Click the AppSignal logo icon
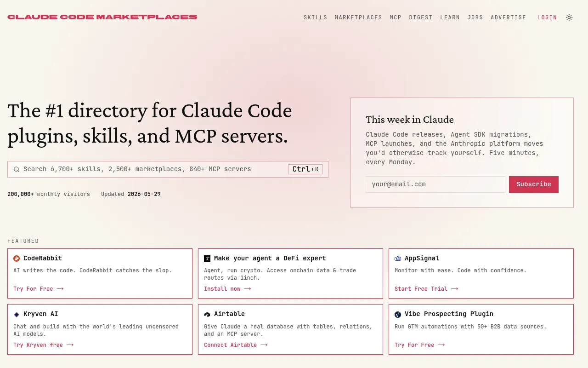588x368 pixels. point(398,259)
